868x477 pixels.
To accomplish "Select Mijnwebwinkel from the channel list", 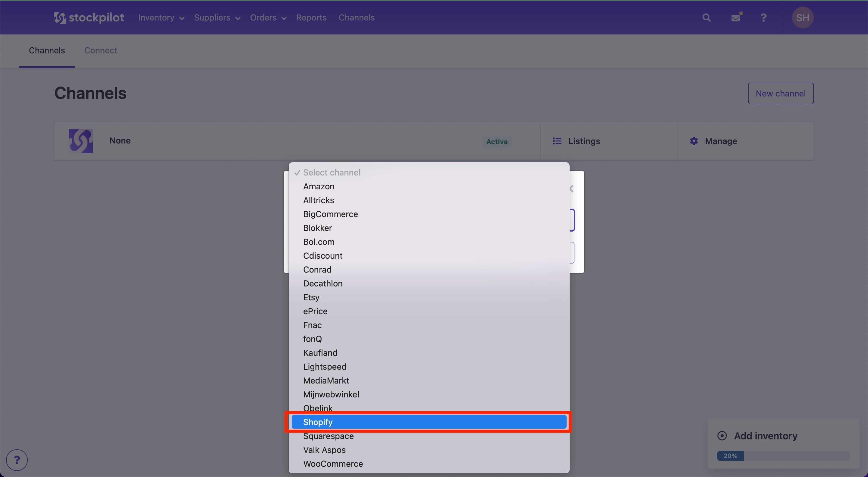I will coord(429,394).
